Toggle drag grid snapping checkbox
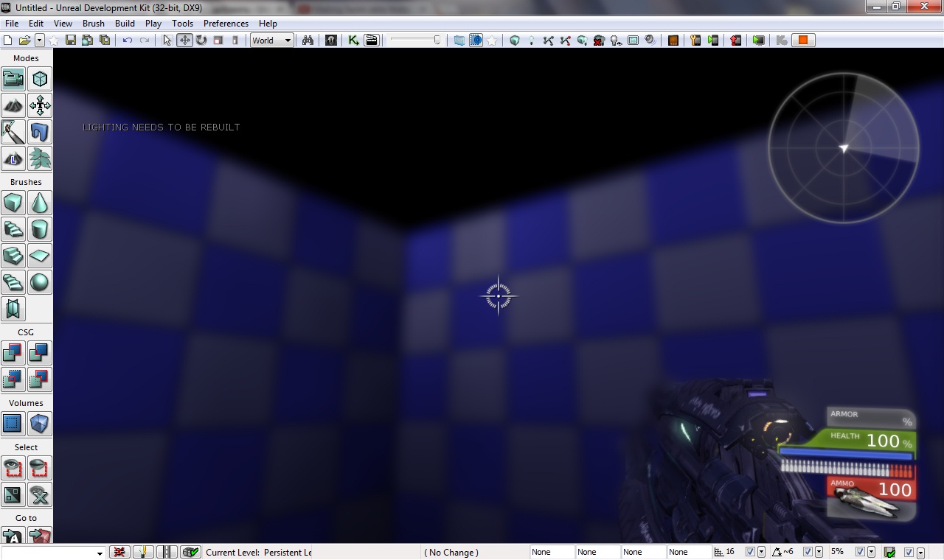The width and height of the screenshot is (944, 560). [750, 552]
